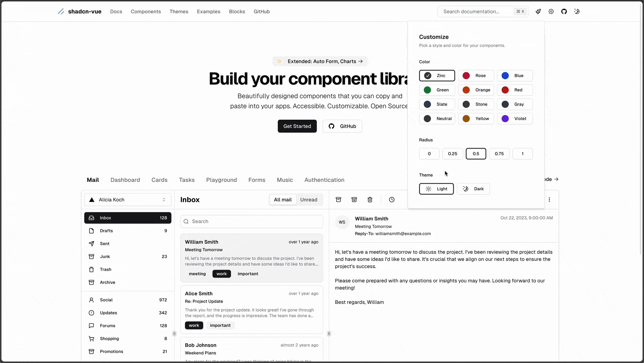
Task: Click the sidebar resize handle grip
Action: tap(174, 333)
